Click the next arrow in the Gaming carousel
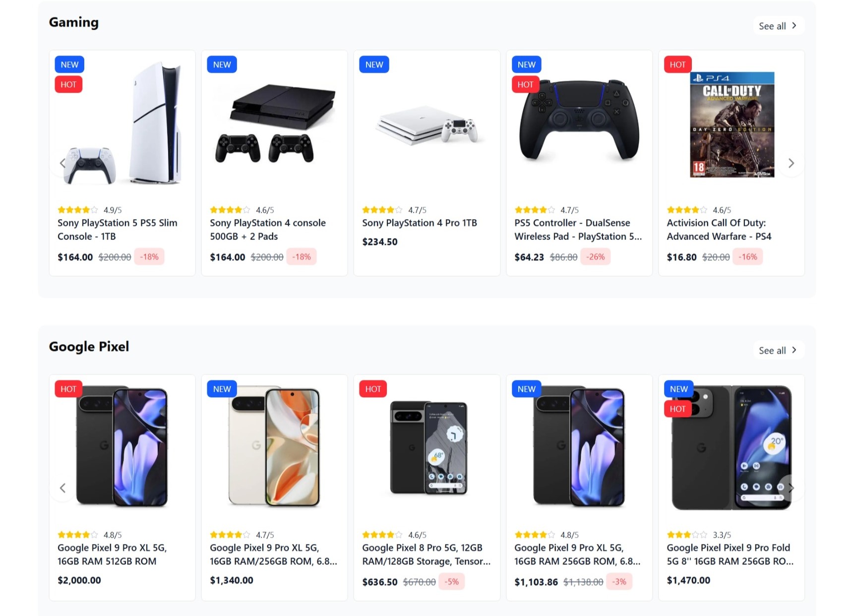This screenshot has width=854, height=616. pyautogui.click(x=791, y=163)
